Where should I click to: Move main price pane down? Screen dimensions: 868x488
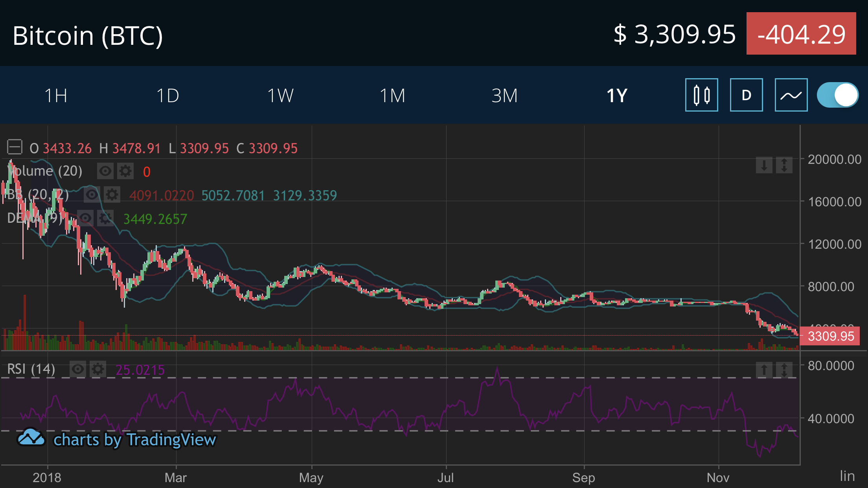point(764,165)
